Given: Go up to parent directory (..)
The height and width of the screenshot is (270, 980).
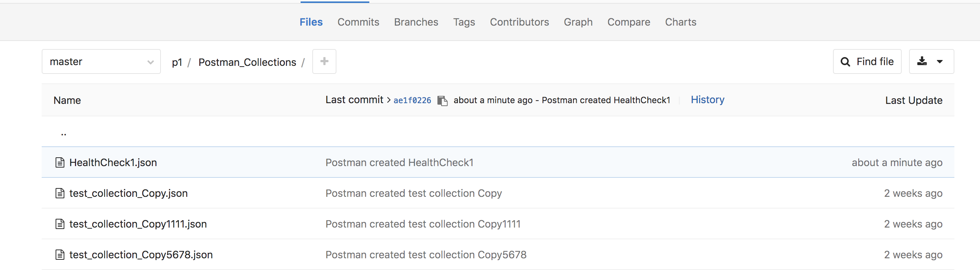Looking at the screenshot, I should 64,133.
